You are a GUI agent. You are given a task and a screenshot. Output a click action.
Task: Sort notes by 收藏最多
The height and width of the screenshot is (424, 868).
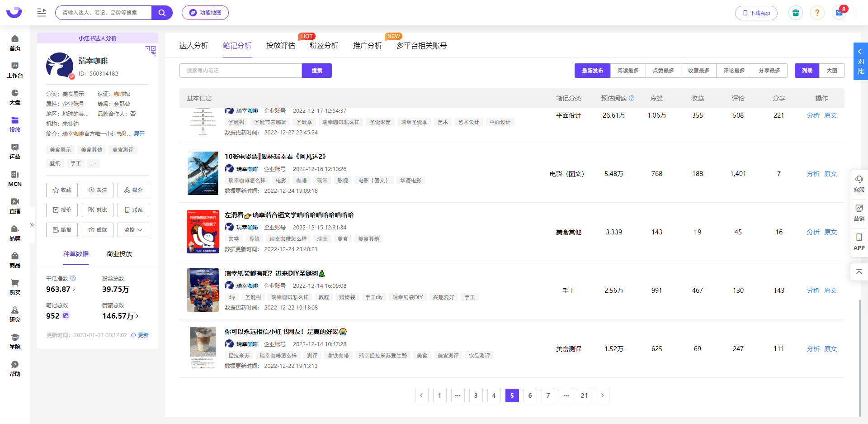pos(698,71)
